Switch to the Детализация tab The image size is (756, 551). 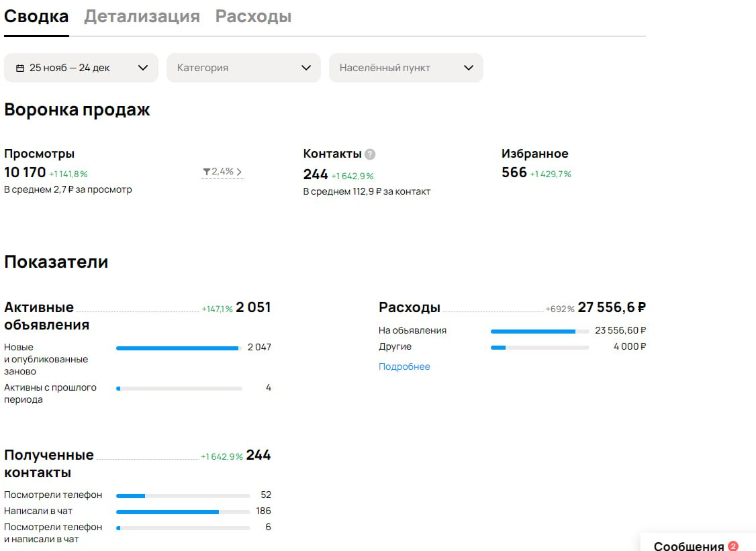(142, 16)
